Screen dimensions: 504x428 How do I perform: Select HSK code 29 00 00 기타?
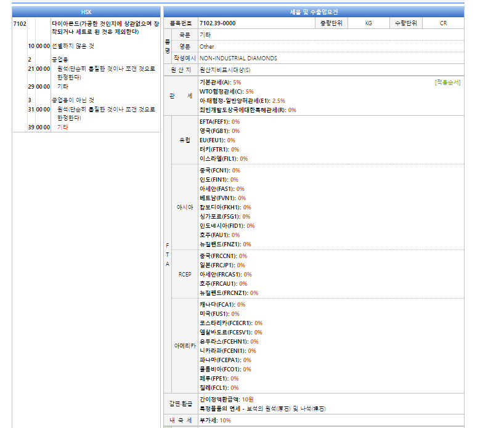tap(62, 87)
